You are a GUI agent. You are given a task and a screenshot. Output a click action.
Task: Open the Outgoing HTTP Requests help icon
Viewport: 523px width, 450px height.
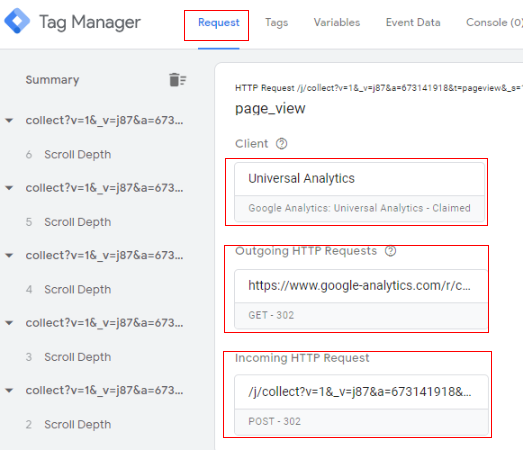(x=390, y=251)
